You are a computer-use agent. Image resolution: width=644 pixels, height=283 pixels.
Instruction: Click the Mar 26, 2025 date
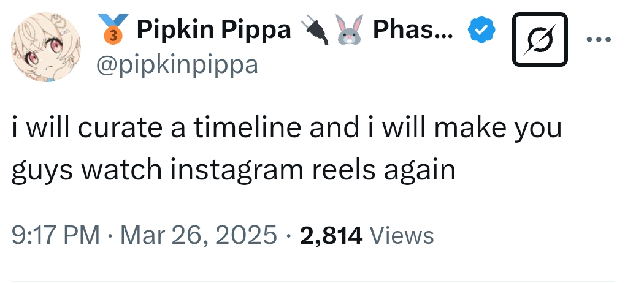point(199,235)
